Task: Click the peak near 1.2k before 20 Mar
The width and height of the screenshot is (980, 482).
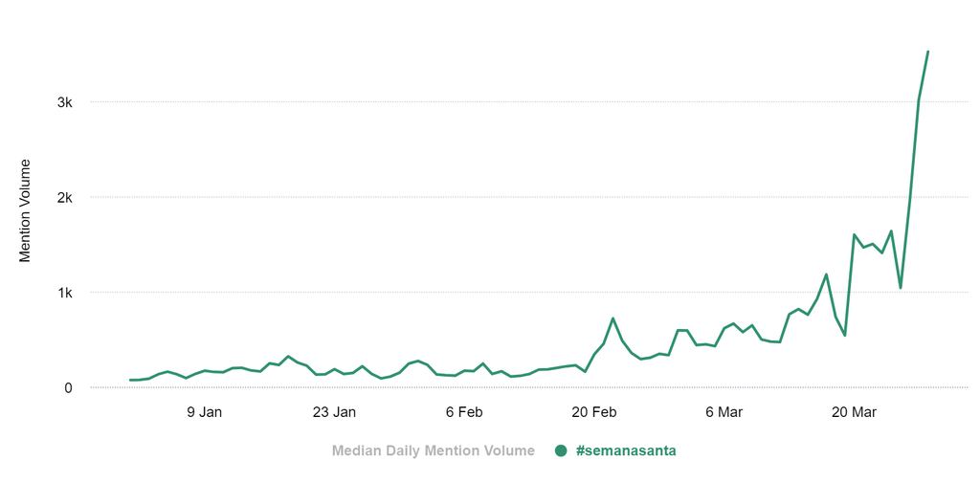Action: [826, 274]
